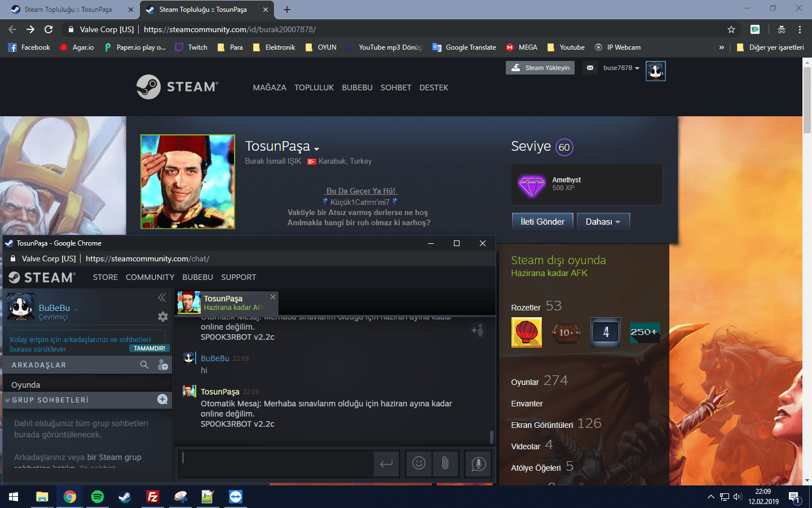Screen dimensions: 812x508
Task: Open SOHBET on profile page
Action: pos(396,87)
